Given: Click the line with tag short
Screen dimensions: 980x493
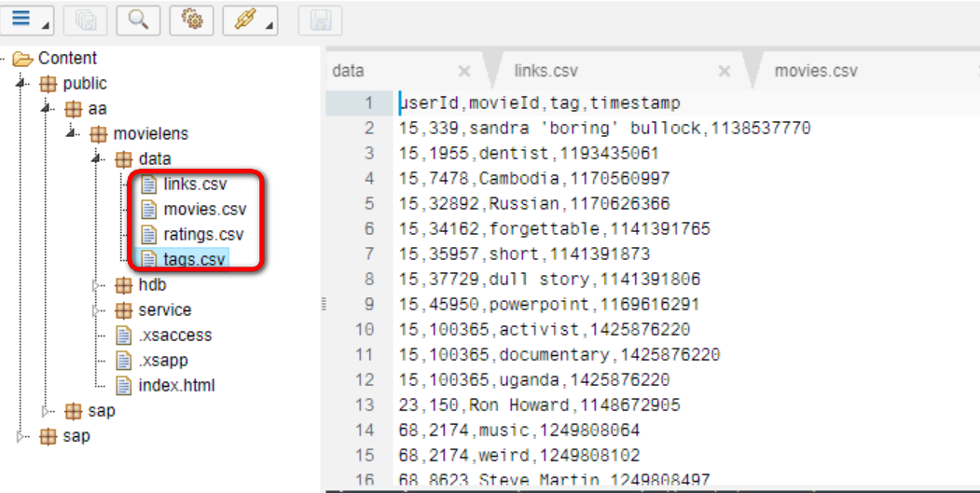Looking at the screenshot, I should tap(524, 253).
